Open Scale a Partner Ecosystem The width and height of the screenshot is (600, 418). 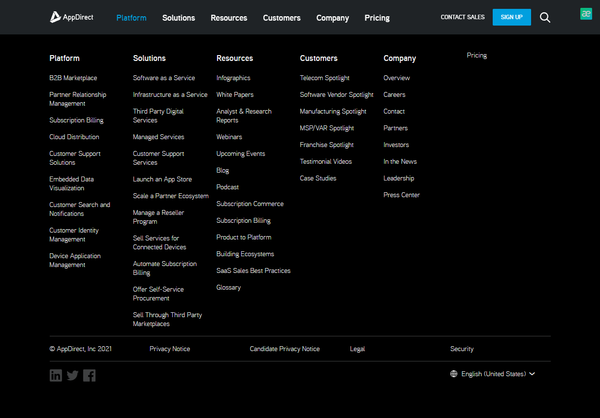[171, 196]
